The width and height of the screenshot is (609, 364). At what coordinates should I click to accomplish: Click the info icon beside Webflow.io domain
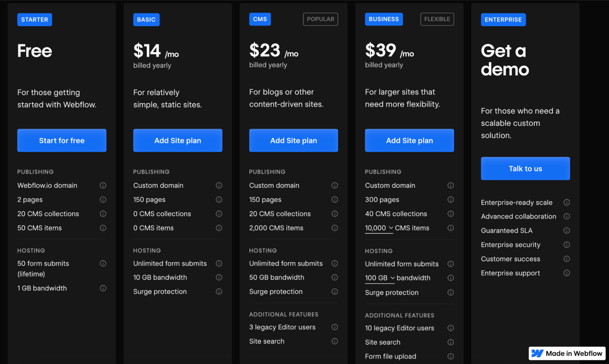click(103, 185)
